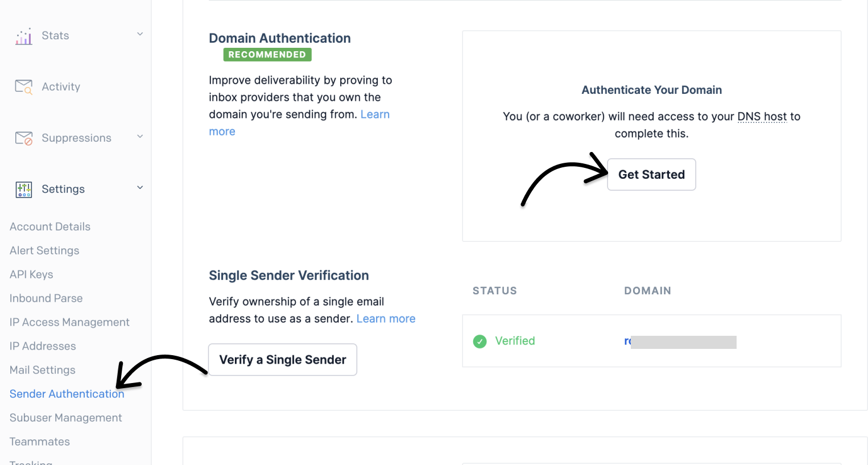
Task: Open the Domain Authentication Learn more link
Action: tap(375, 114)
